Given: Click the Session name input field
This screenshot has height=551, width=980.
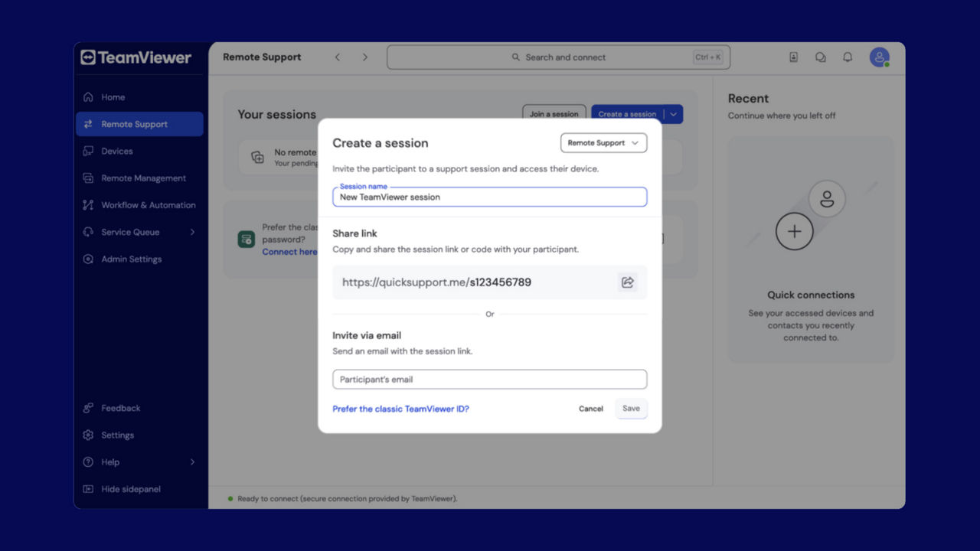Looking at the screenshot, I should (x=490, y=197).
